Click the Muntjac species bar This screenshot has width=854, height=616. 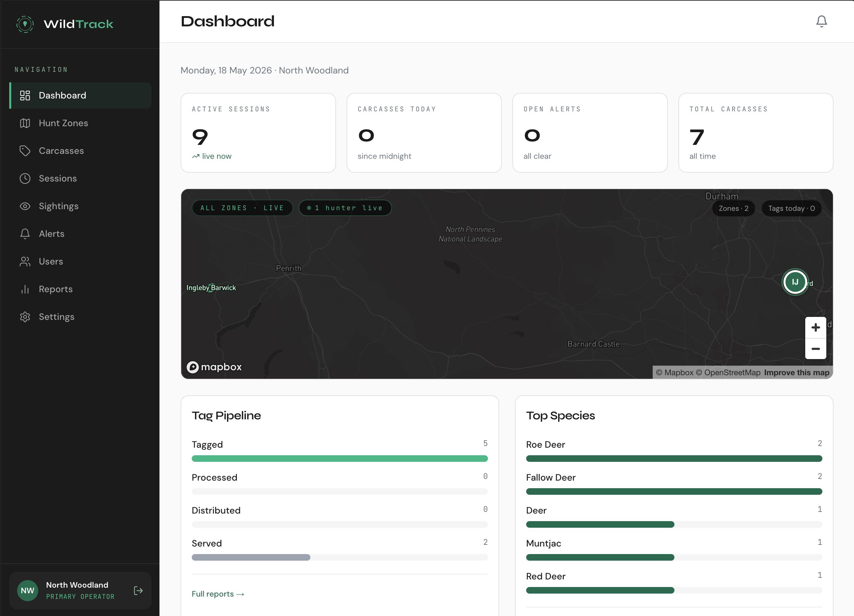(x=674, y=557)
